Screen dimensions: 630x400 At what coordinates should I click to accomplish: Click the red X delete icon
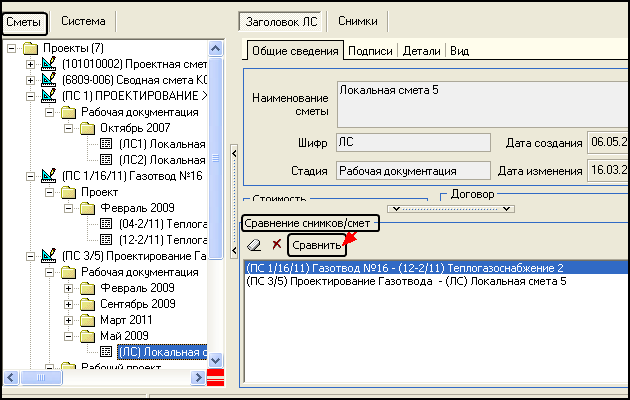[x=276, y=245]
